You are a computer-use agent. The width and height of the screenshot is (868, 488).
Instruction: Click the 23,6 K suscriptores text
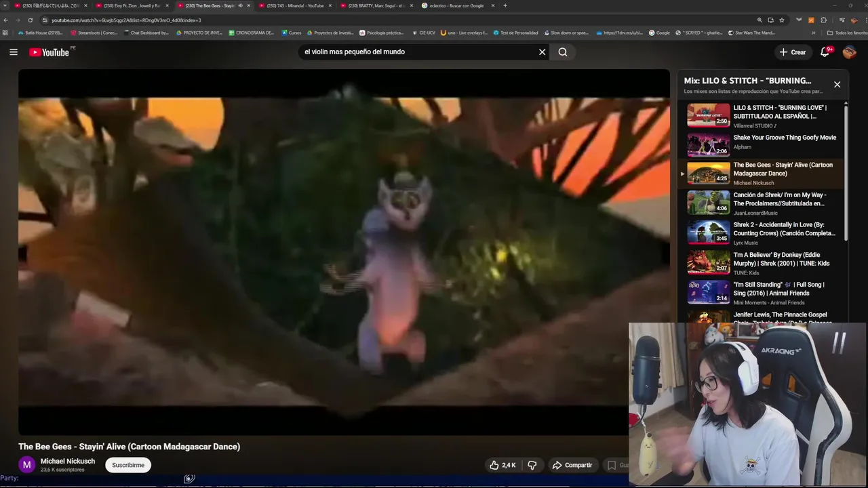click(62, 470)
